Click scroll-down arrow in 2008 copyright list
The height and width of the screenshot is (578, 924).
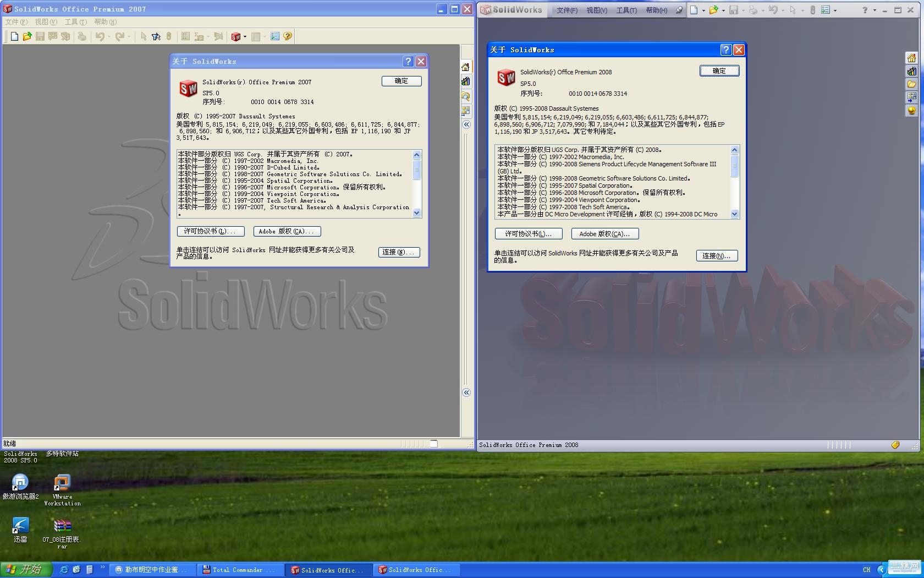click(734, 214)
